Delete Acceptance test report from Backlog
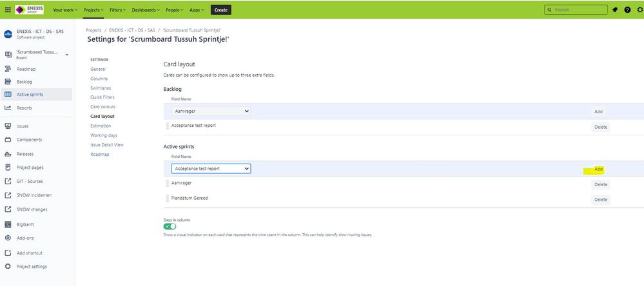Image resolution: width=644 pixels, height=286 pixels. (601, 127)
